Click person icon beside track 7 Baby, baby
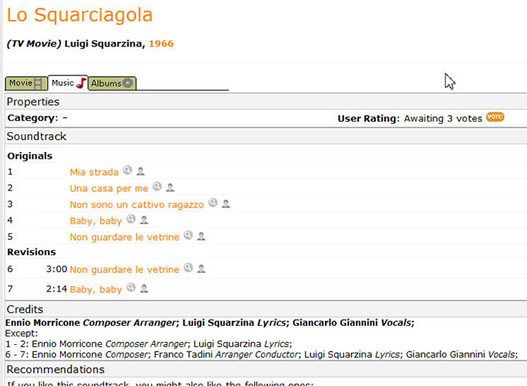Image resolution: width=527 pixels, height=386 pixels. click(x=144, y=288)
